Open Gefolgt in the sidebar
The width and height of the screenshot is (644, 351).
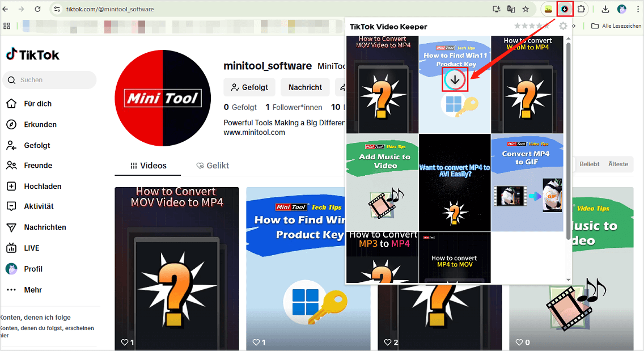pyautogui.click(x=29, y=146)
